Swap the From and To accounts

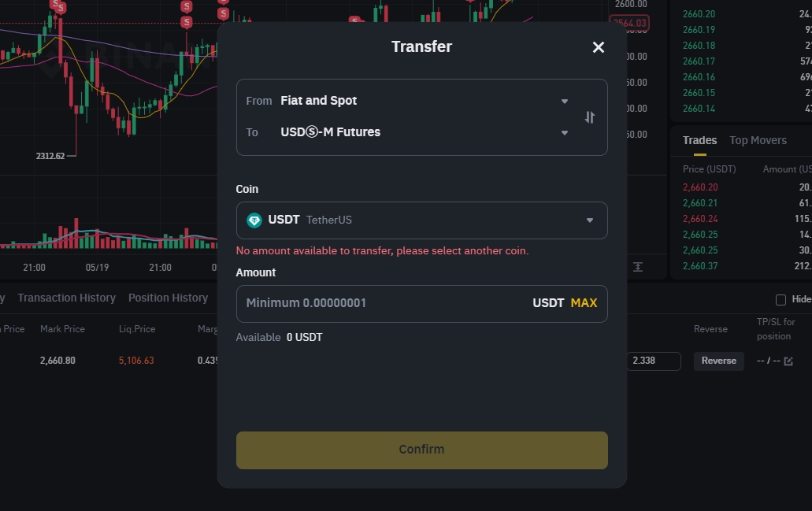tap(590, 117)
